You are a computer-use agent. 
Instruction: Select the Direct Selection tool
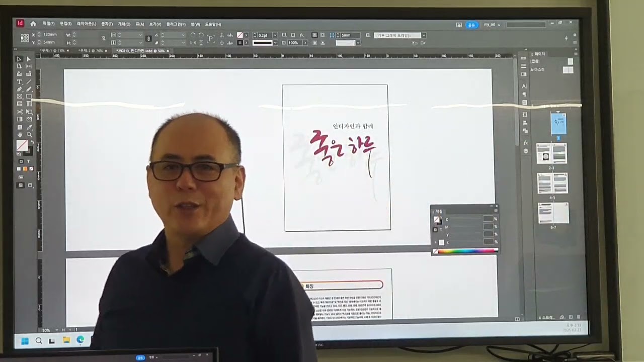28,59
